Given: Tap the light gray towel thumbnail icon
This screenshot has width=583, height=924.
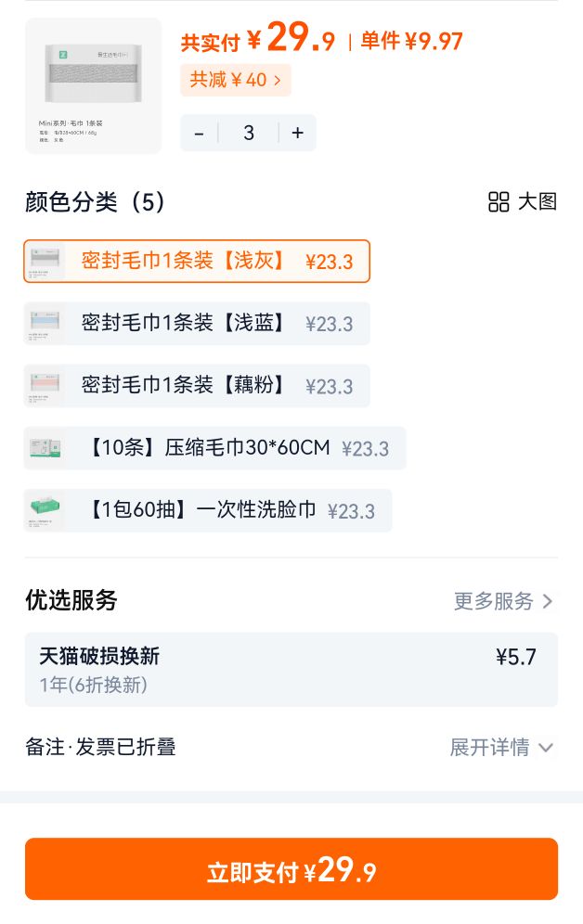Looking at the screenshot, I should click(x=45, y=261).
